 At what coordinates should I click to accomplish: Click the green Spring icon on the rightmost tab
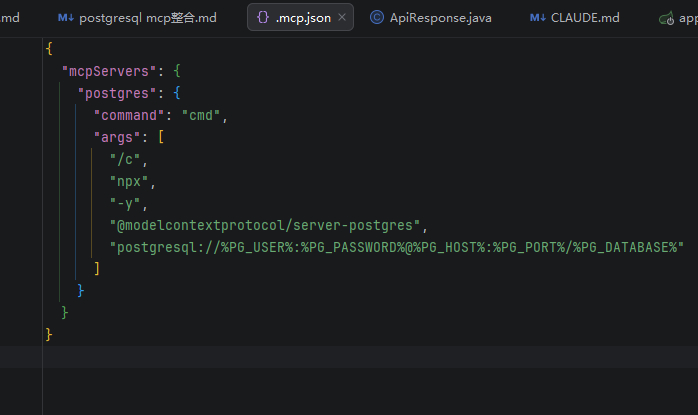click(666, 18)
